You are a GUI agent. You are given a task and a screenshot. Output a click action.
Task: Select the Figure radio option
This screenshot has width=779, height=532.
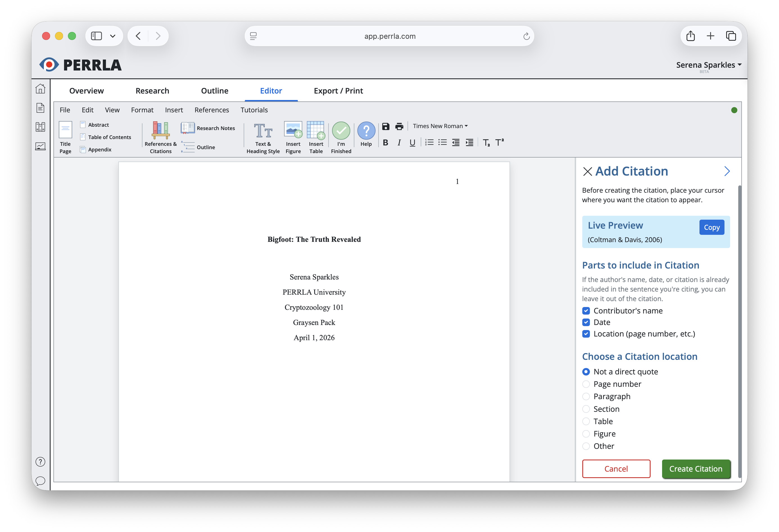pyautogui.click(x=586, y=434)
